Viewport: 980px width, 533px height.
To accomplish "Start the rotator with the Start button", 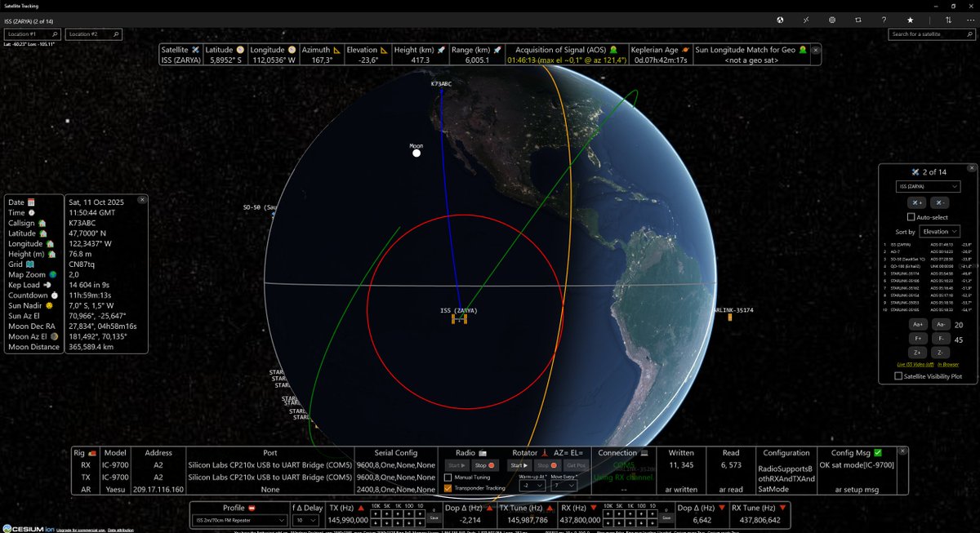I will (x=519, y=465).
